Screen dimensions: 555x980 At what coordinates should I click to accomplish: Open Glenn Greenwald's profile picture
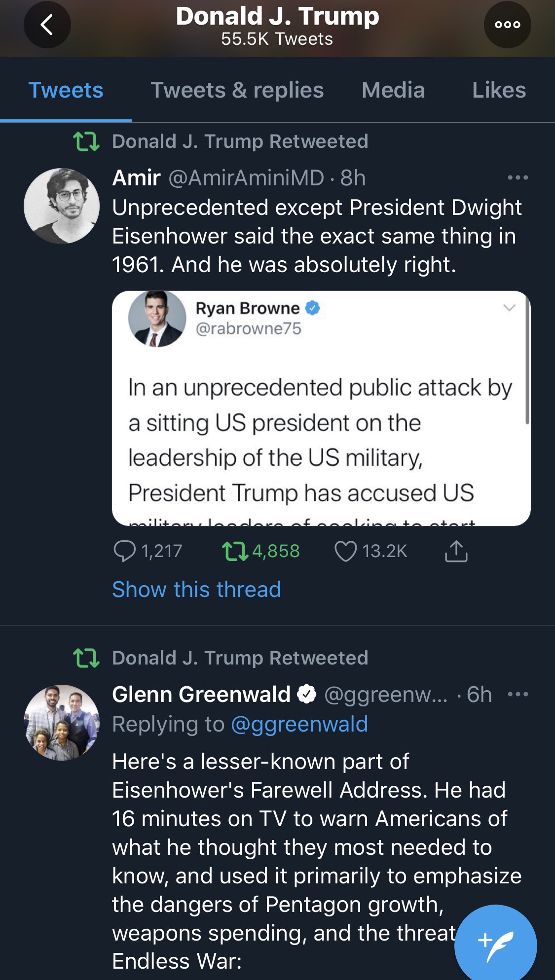tap(62, 722)
